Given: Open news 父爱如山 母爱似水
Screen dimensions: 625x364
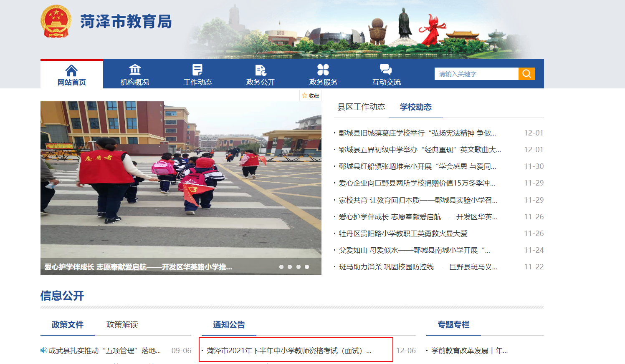Looking at the screenshot, I should [415, 250].
